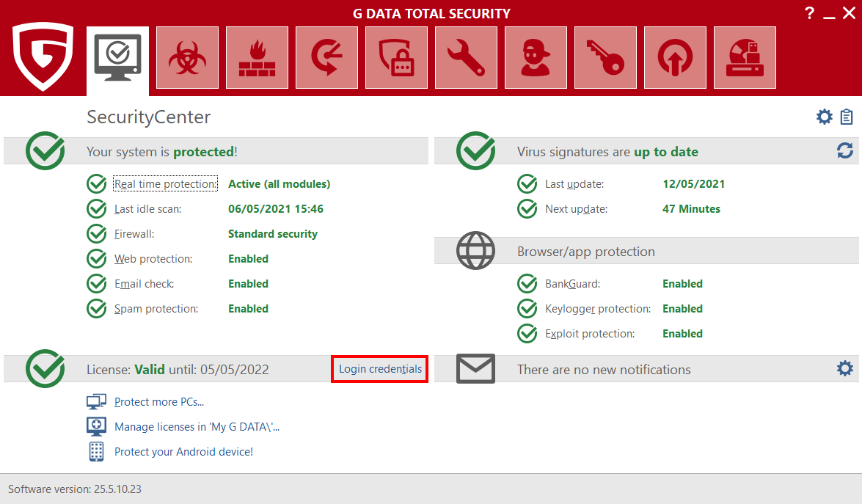
Task: Click checkmark beside BankGuard
Action: pyautogui.click(x=527, y=284)
